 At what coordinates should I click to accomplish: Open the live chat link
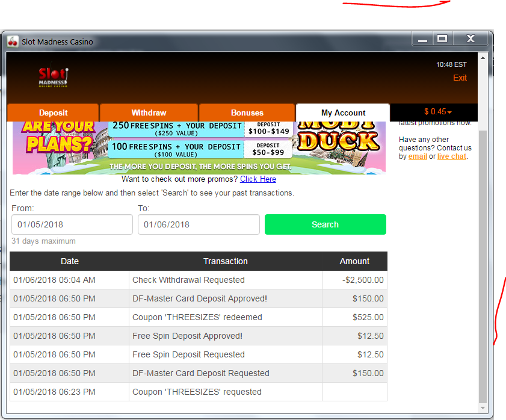click(452, 156)
